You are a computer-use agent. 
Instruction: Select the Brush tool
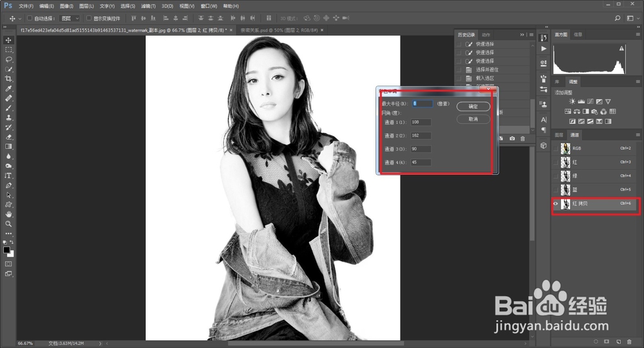(8, 108)
